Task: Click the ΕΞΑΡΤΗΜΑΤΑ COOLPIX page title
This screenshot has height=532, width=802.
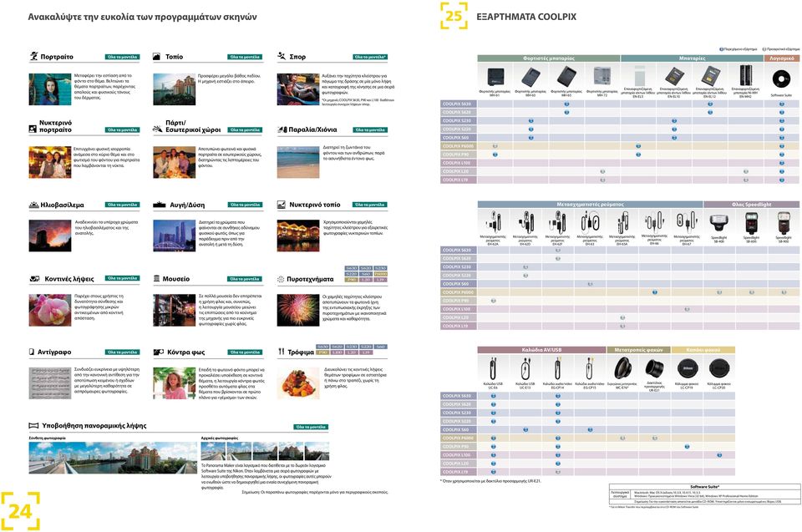Action: pos(526,17)
